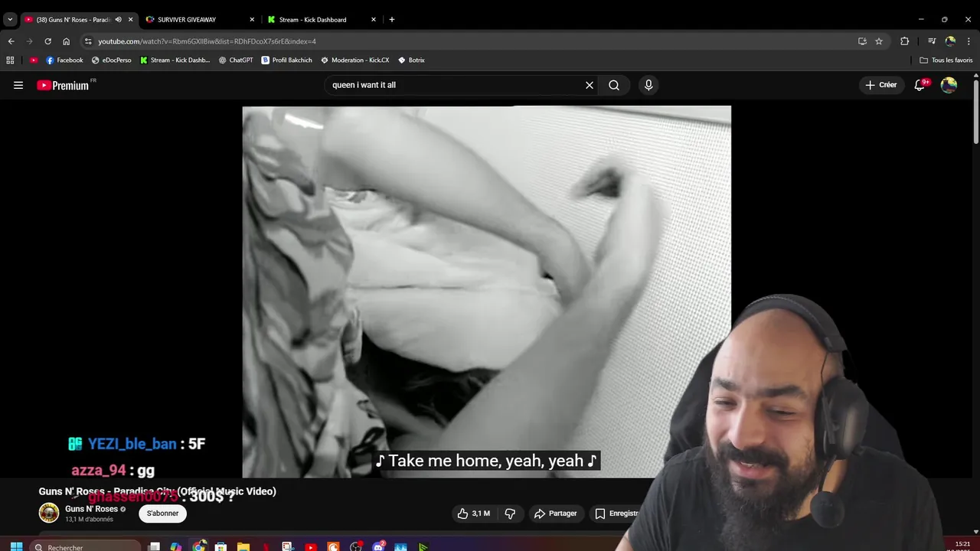Viewport: 980px width, 551px height.
Task: Open the Chrome extensions puzzle icon
Action: click(x=905, y=41)
